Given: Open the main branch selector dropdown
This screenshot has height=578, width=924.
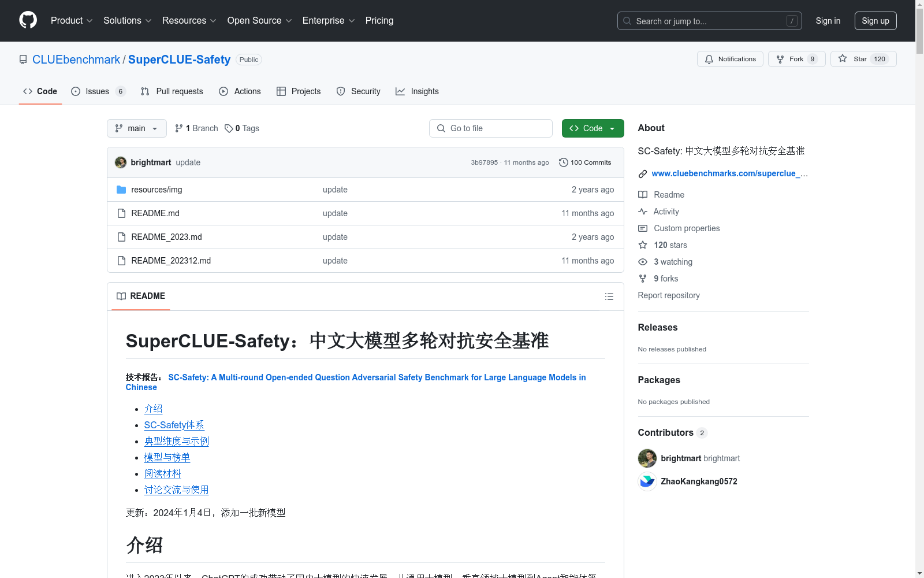Looking at the screenshot, I should [137, 128].
